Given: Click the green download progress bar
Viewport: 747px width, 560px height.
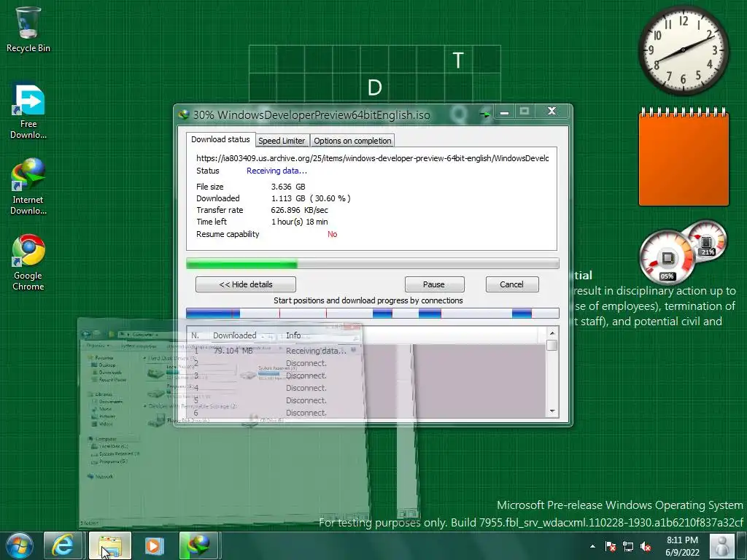Looking at the screenshot, I should 372,262.
